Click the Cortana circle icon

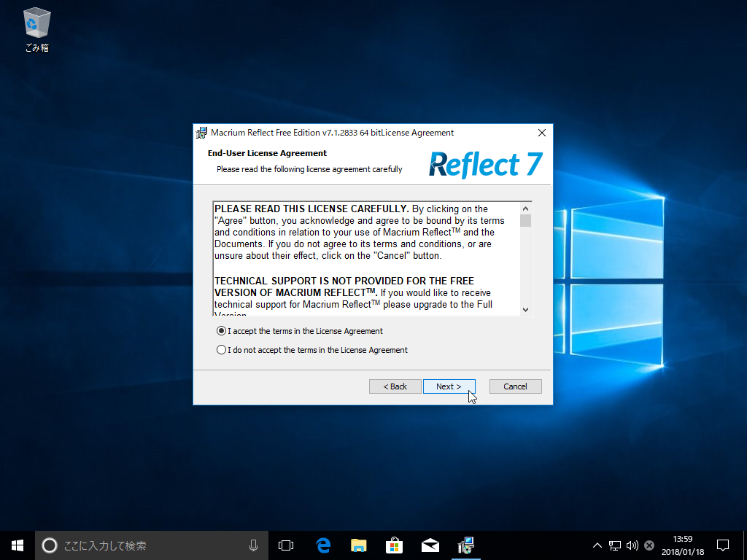point(50,545)
